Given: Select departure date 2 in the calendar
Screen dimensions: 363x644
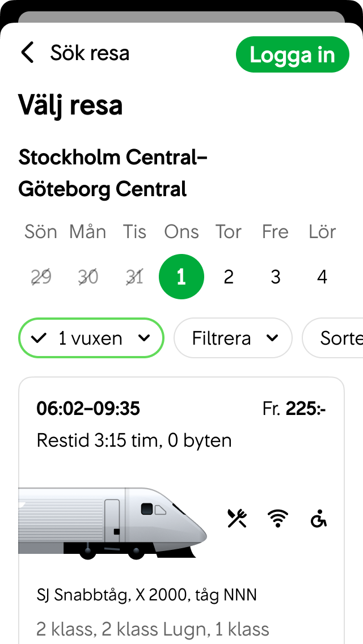Looking at the screenshot, I should 229,277.
